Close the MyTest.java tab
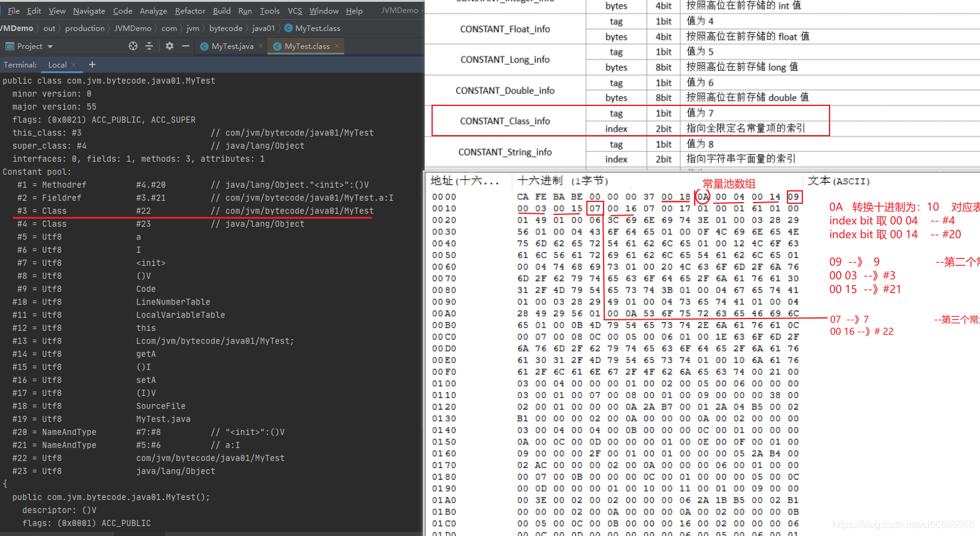 (260, 46)
